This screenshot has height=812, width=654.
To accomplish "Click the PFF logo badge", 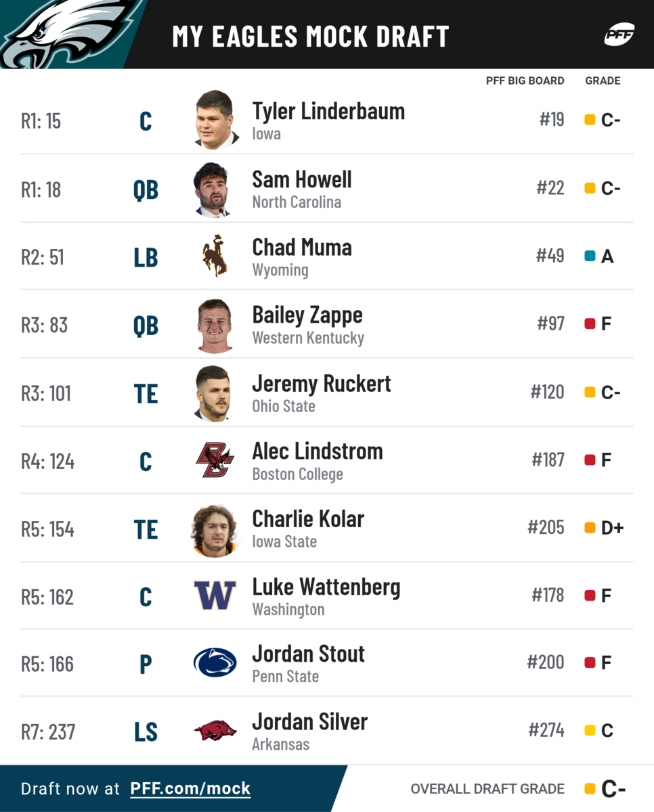I will tap(619, 35).
